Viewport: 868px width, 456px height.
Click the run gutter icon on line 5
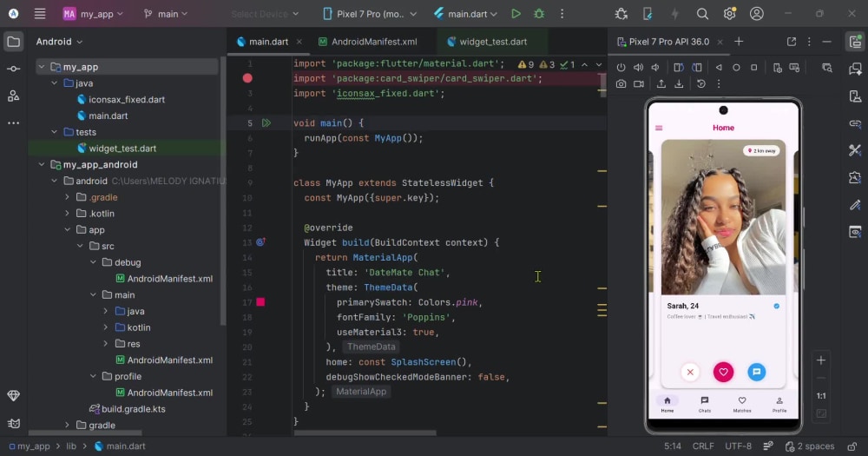266,123
